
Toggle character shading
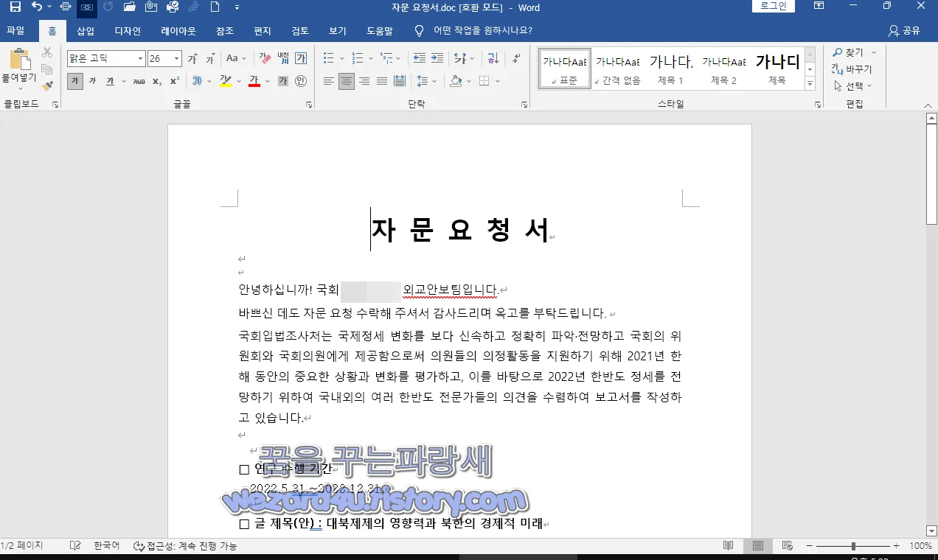pyautogui.click(x=283, y=81)
